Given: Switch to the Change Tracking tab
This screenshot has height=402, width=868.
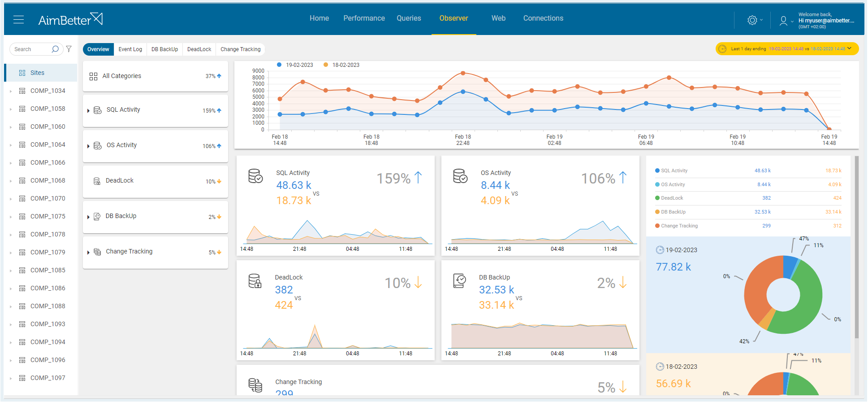Looking at the screenshot, I should tap(241, 49).
